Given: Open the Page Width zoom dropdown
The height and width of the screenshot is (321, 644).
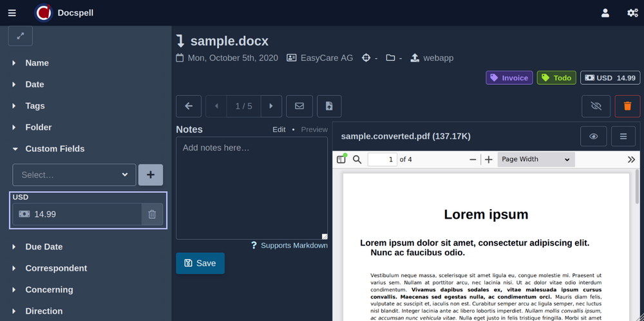Looking at the screenshot, I should (536, 160).
